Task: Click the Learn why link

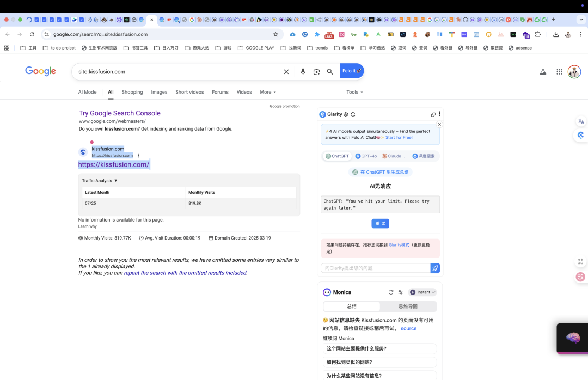Action: tap(87, 226)
